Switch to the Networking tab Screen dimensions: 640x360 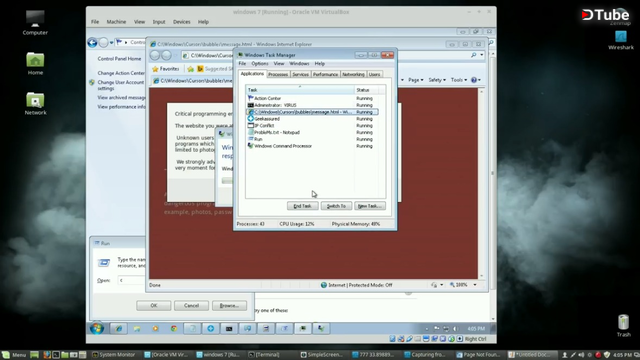[x=353, y=74]
